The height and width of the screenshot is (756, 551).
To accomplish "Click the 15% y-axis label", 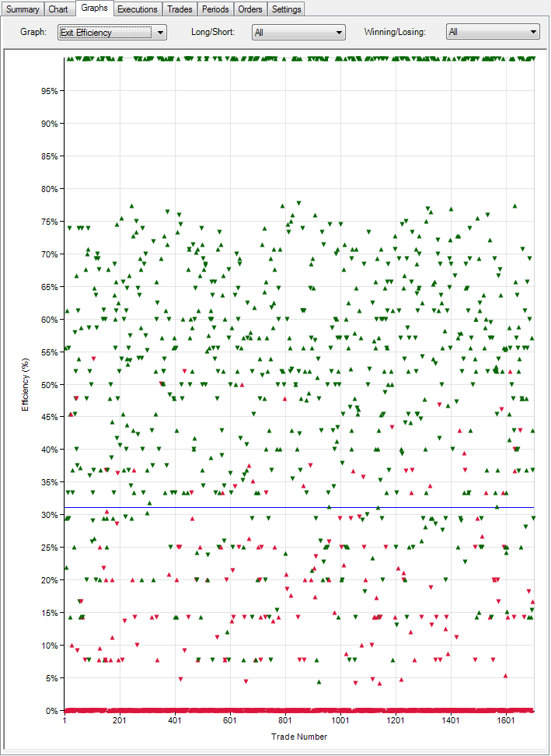I will coord(50,614).
